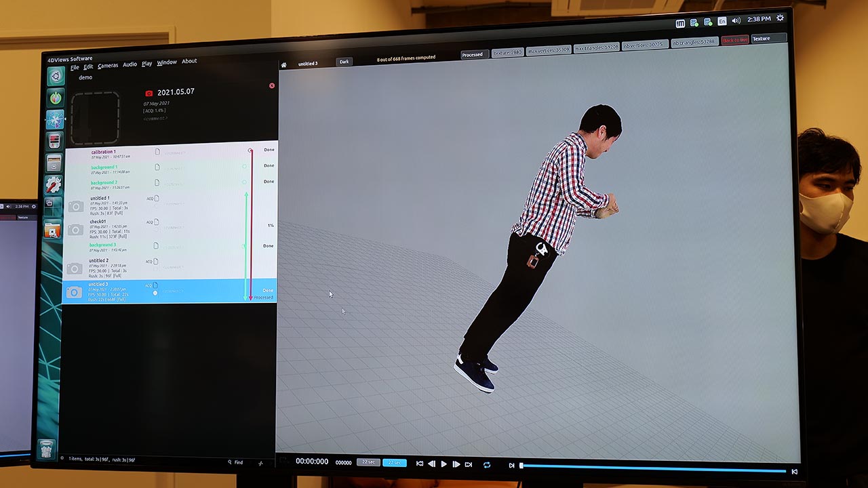Toggle loop playback icon
Viewport: 868px width, 488px height.
[487, 464]
